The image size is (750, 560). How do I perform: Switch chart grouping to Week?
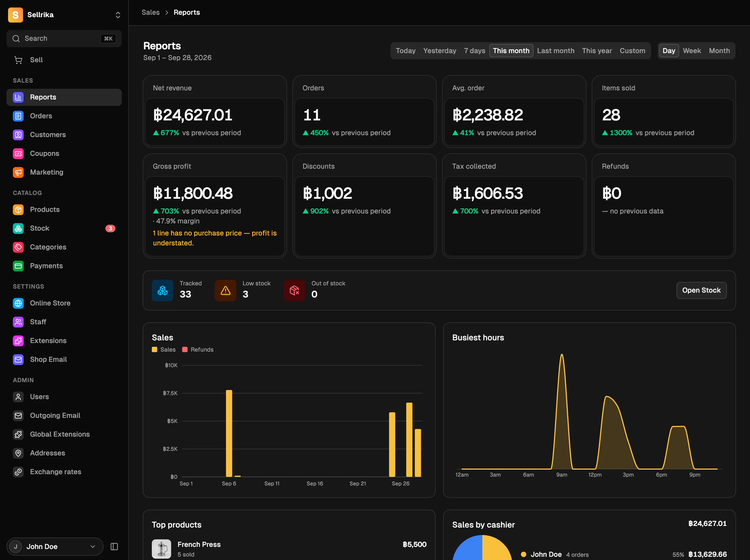click(692, 51)
